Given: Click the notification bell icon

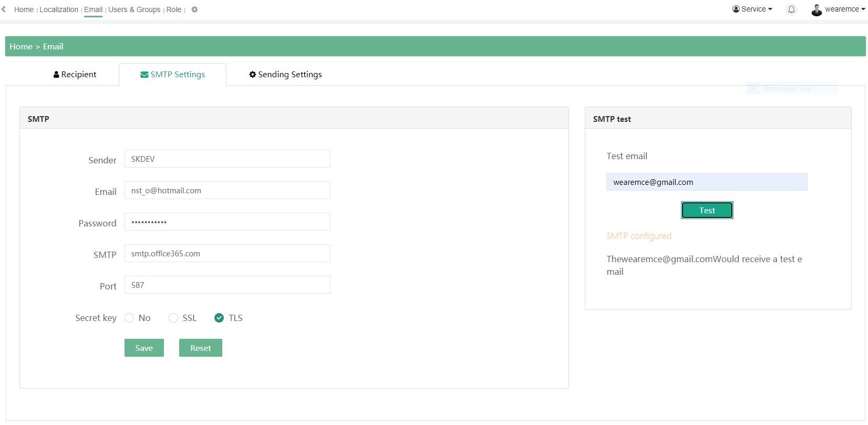Looking at the screenshot, I should pyautogui.click(x=791, y=9).
